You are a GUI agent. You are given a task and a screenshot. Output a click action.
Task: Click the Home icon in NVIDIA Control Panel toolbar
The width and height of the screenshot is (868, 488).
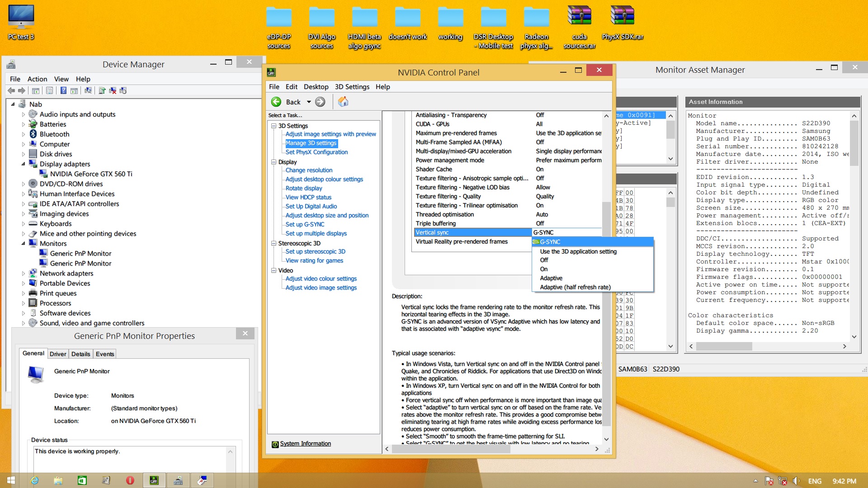pos(343,102)
